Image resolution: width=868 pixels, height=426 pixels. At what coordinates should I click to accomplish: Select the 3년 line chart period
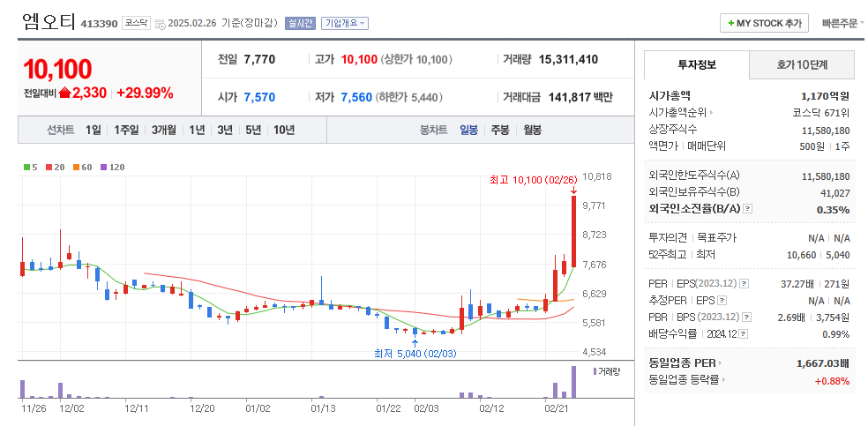coord(225,131)
